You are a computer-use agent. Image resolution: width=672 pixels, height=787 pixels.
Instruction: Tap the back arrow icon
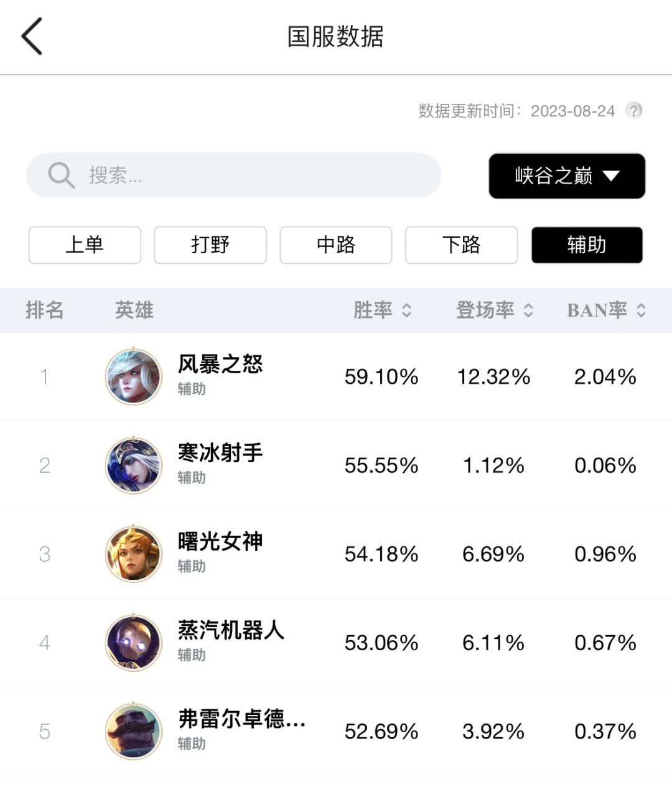coord(32,36)
